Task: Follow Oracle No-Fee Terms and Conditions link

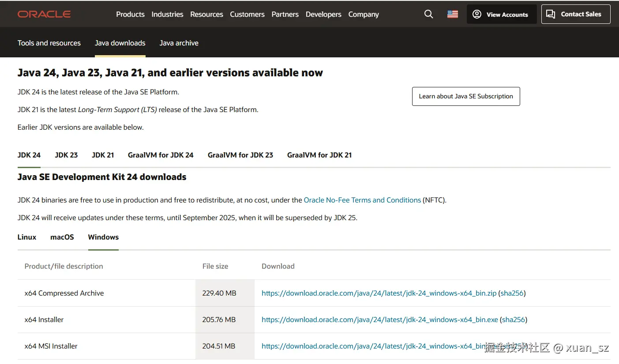Action: point(362,200)
